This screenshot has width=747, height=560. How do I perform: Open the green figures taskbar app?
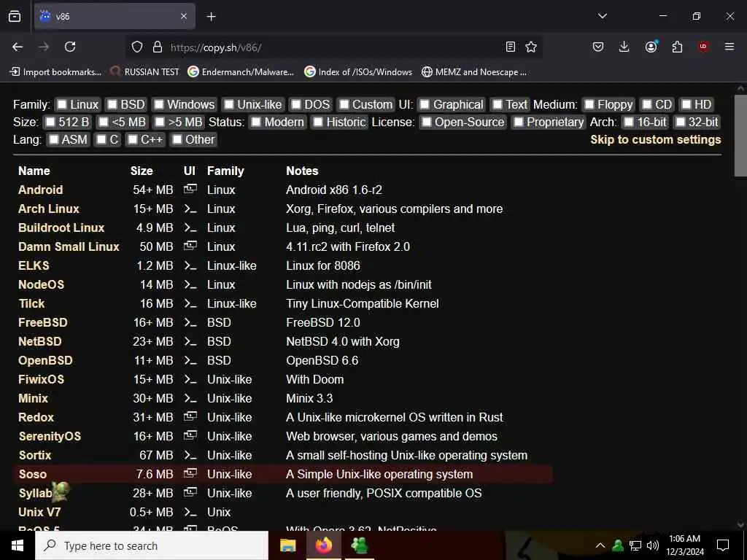click(359, 545)
